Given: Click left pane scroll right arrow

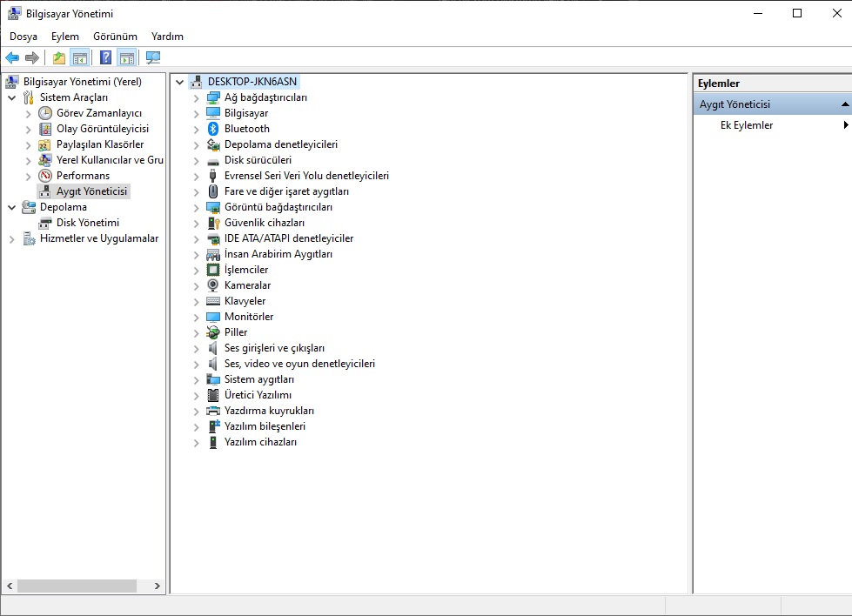Looking at the screenshot, I should (x=157, y=586).
